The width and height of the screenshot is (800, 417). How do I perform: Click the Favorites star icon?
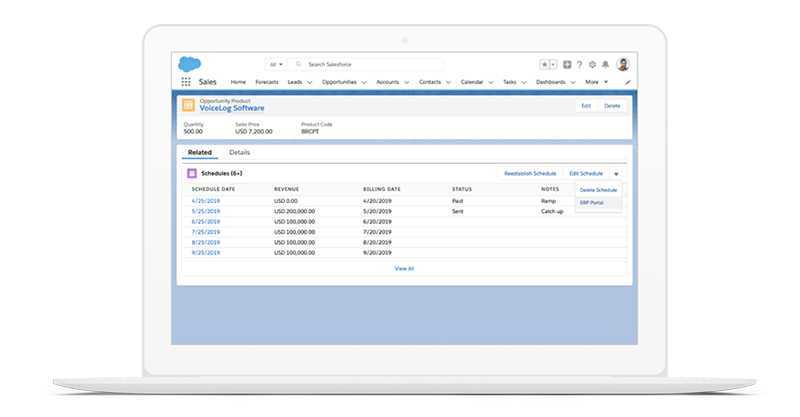[x=544, y=64]
